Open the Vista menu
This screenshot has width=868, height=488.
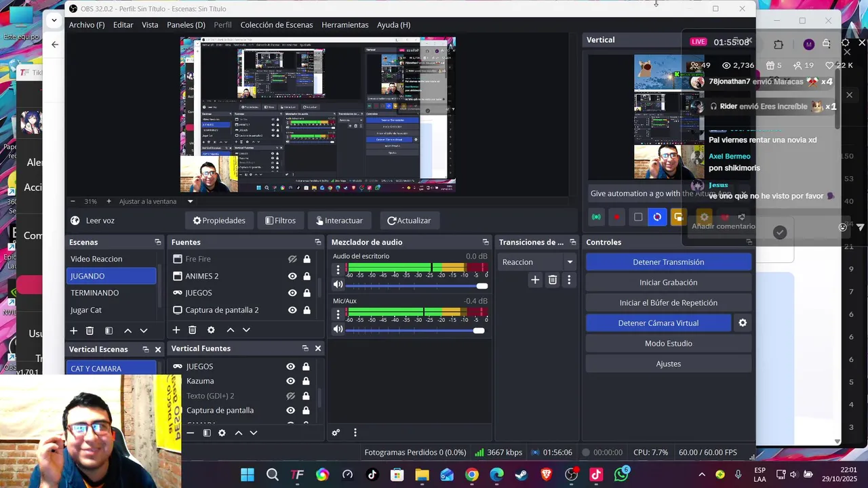[x=150, y=25]
